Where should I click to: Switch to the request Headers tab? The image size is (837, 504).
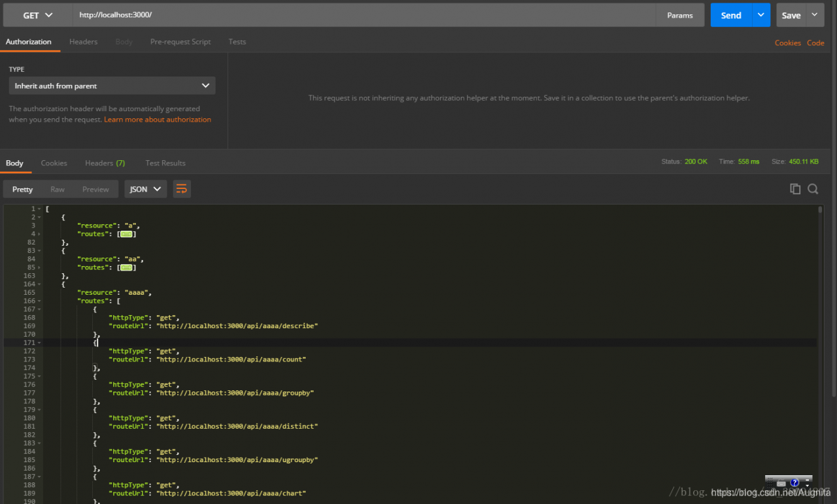84,42
